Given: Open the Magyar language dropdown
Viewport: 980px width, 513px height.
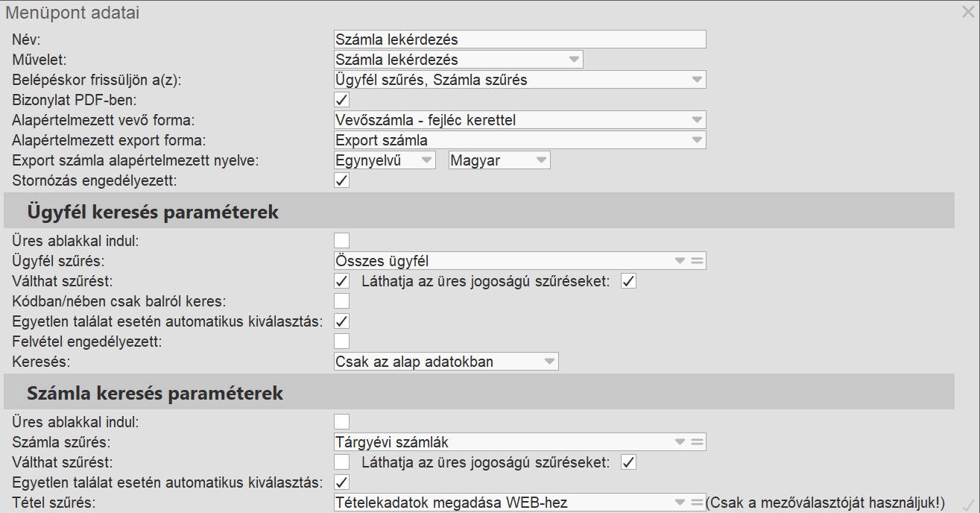Looking at the screenshot, I should coord(540,160).
